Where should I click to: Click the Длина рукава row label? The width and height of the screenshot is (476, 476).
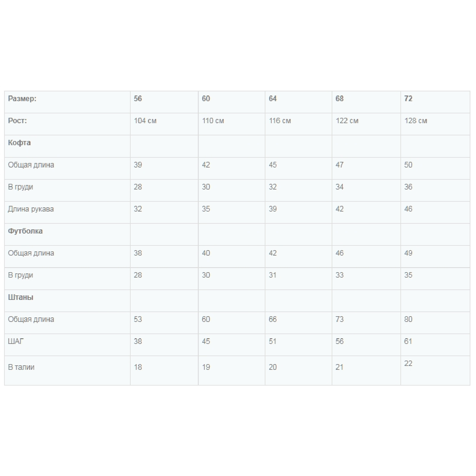tap(31, 209)
